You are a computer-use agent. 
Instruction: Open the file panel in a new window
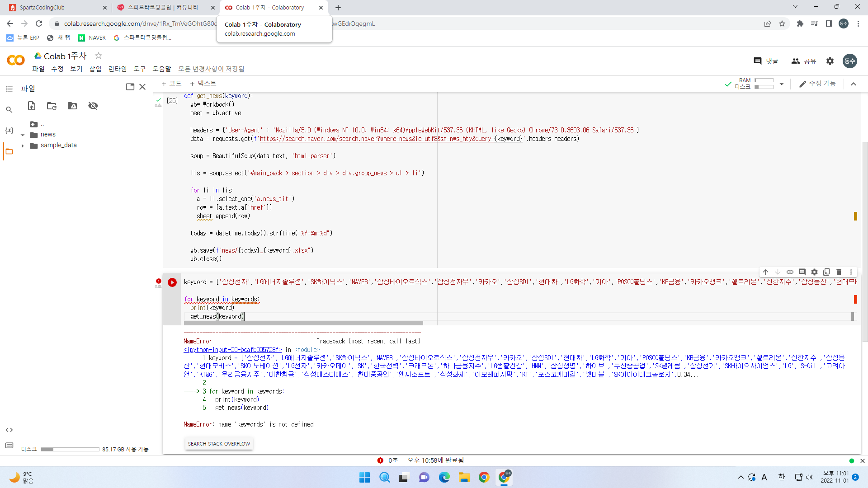130,87
